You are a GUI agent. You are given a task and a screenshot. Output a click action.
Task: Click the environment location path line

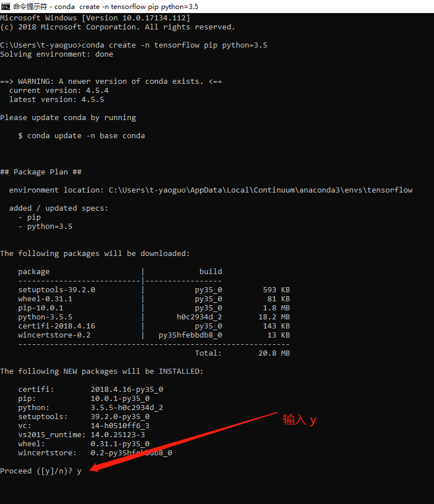click(x=211, y=190)
